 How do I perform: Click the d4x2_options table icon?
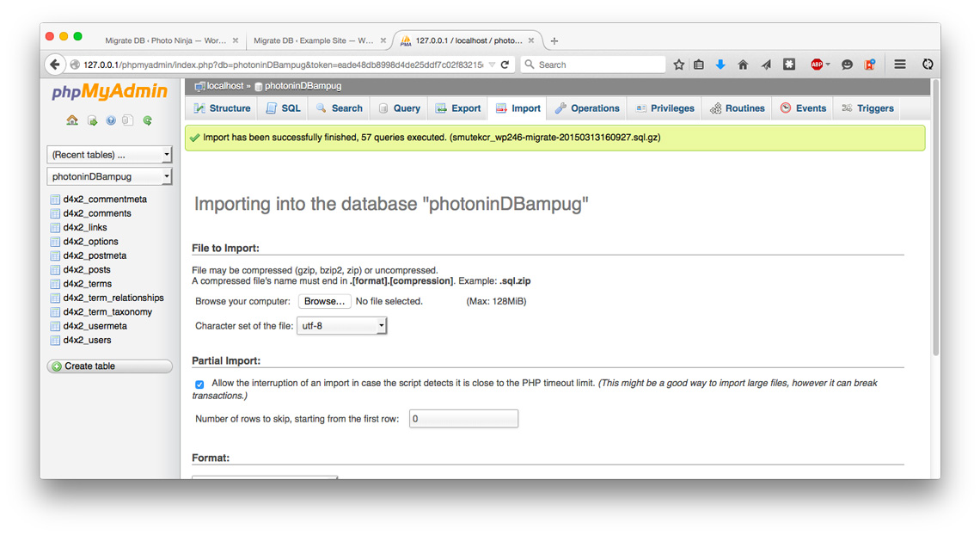point(55,241)
